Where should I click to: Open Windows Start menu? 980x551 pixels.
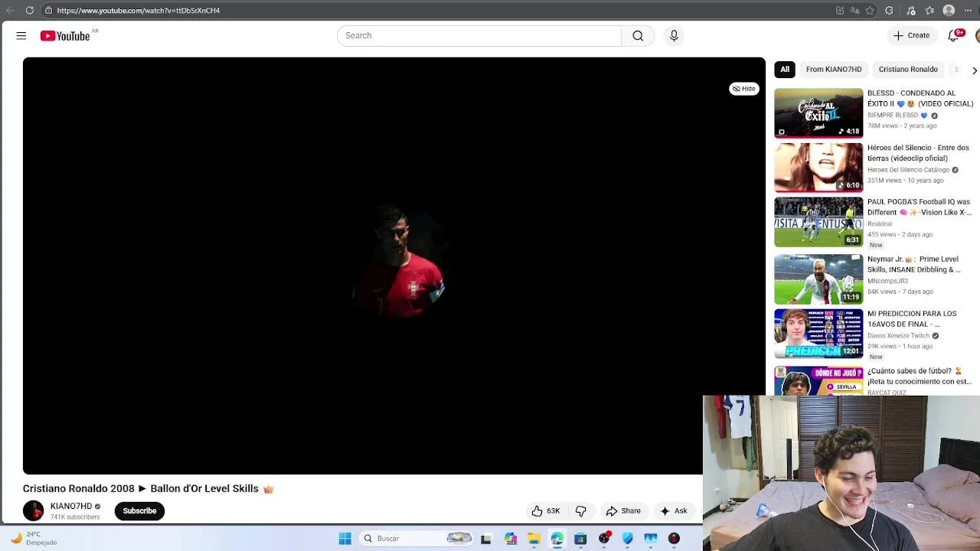345,539
